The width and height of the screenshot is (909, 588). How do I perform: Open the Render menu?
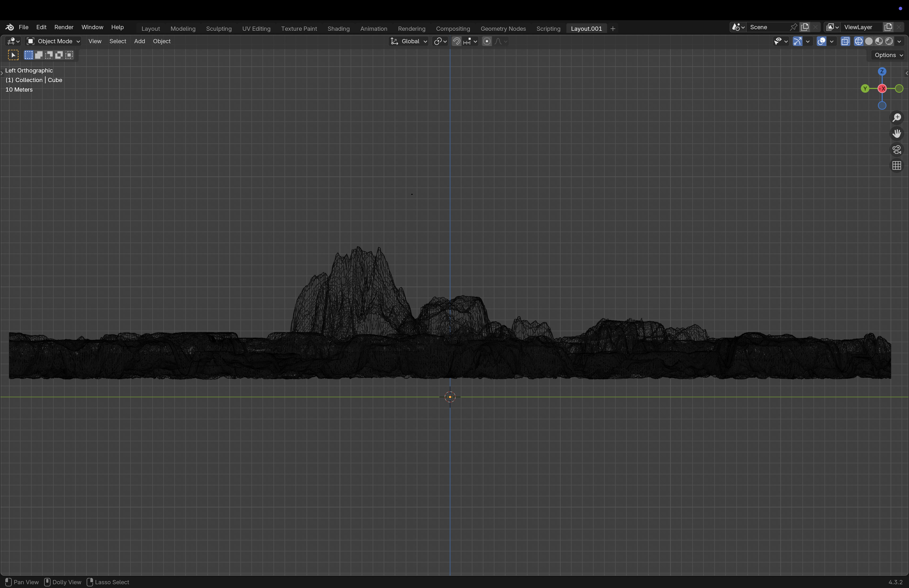pyautogui.click(x=64, y=27)
